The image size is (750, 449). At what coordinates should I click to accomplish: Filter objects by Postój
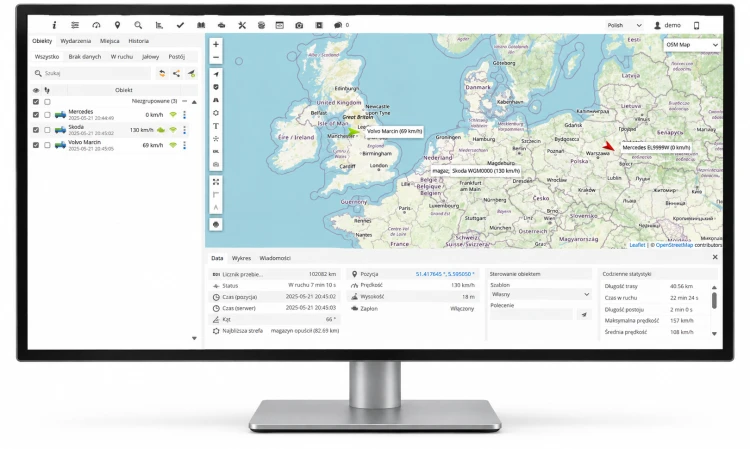click(x=176, y=56)
